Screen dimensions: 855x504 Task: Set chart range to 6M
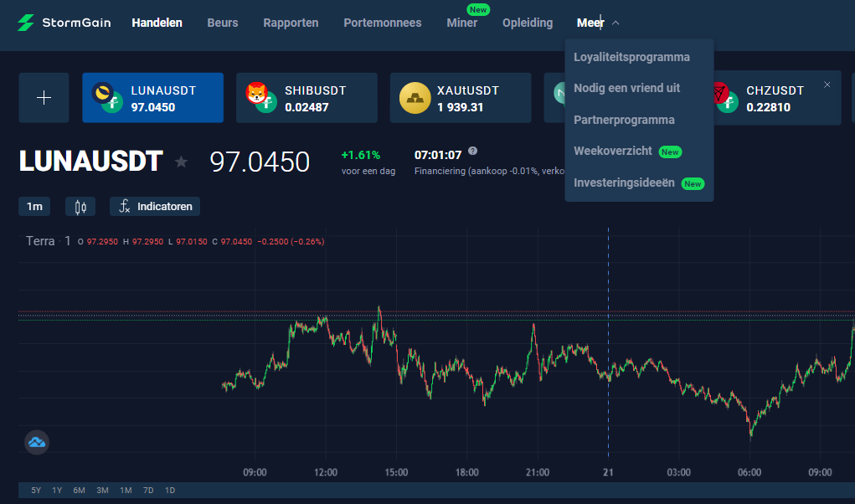[x=79, y=491]
